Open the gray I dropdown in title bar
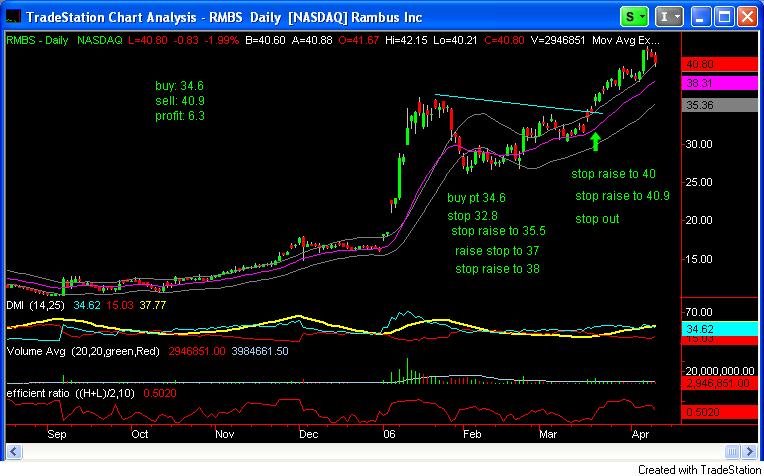The width and height of the screenshot is (764, 476). click(x=669, y=18)
